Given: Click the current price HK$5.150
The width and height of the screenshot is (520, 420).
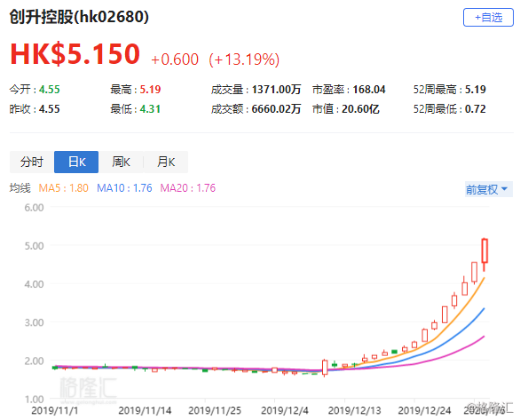Looking at the screenshot, I should click(x=75, y=54).
